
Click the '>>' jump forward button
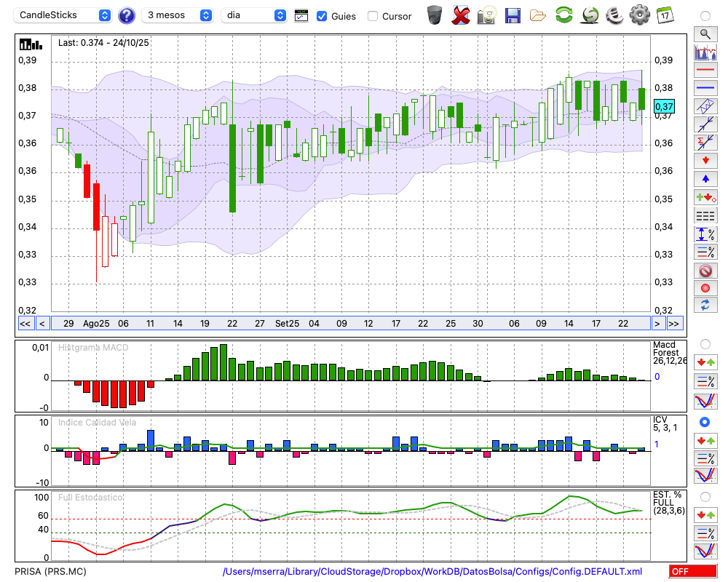point(675,324)
